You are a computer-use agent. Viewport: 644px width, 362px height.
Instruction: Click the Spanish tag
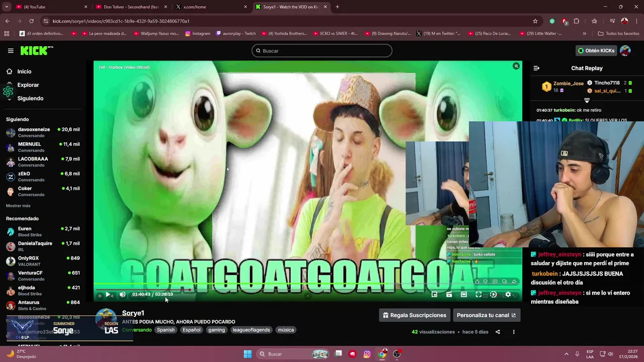[x=166, y=330]
